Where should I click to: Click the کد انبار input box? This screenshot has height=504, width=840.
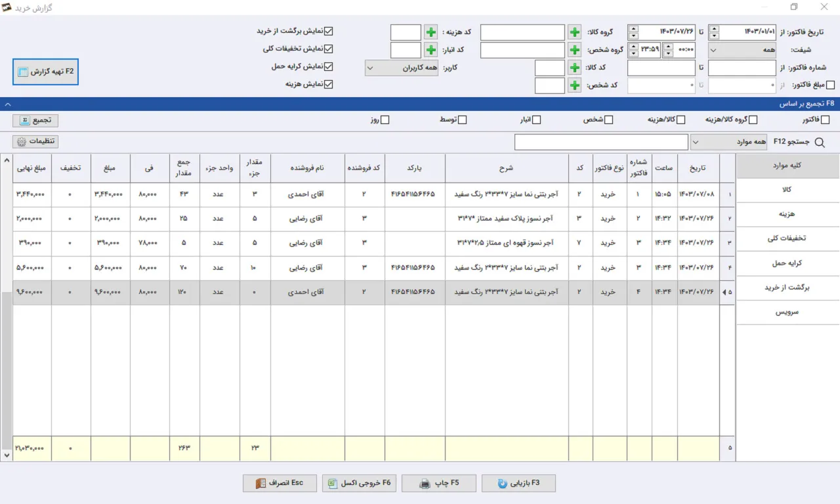(406, 50)
